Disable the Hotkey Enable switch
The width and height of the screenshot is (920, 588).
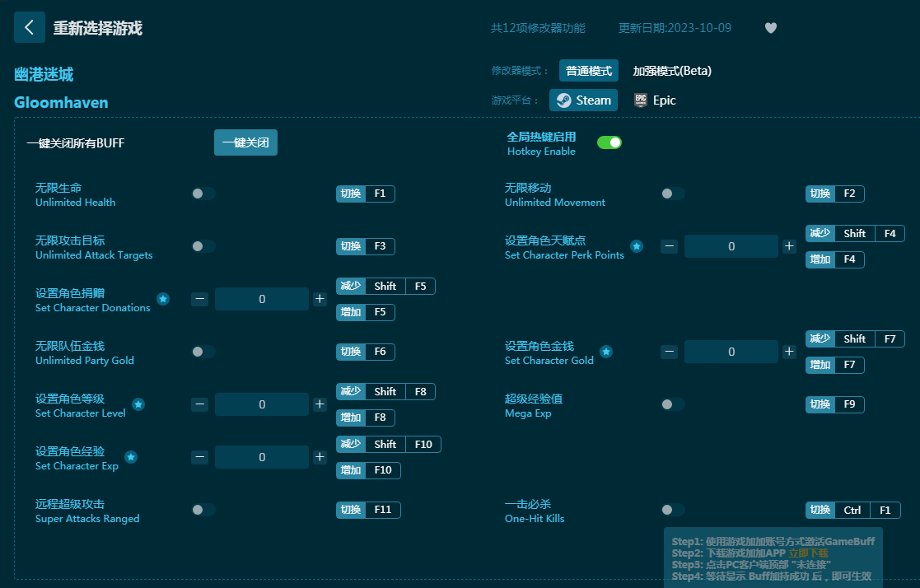point(609,142)
